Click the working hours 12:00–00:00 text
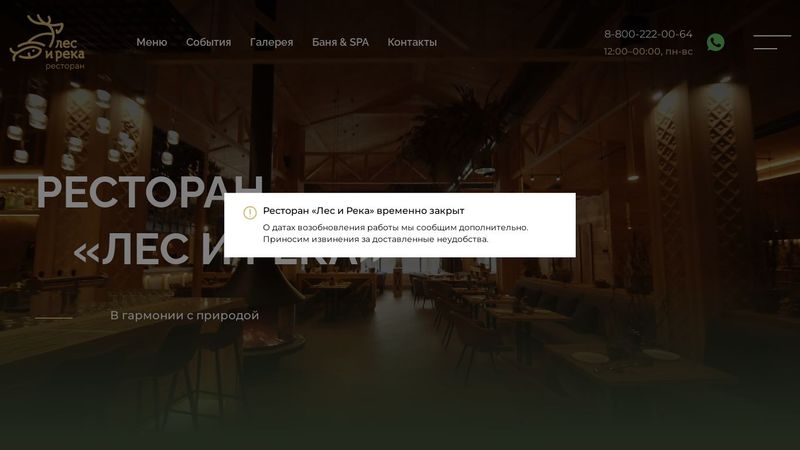This screenshot has height=450, width=800. point(648,52)
